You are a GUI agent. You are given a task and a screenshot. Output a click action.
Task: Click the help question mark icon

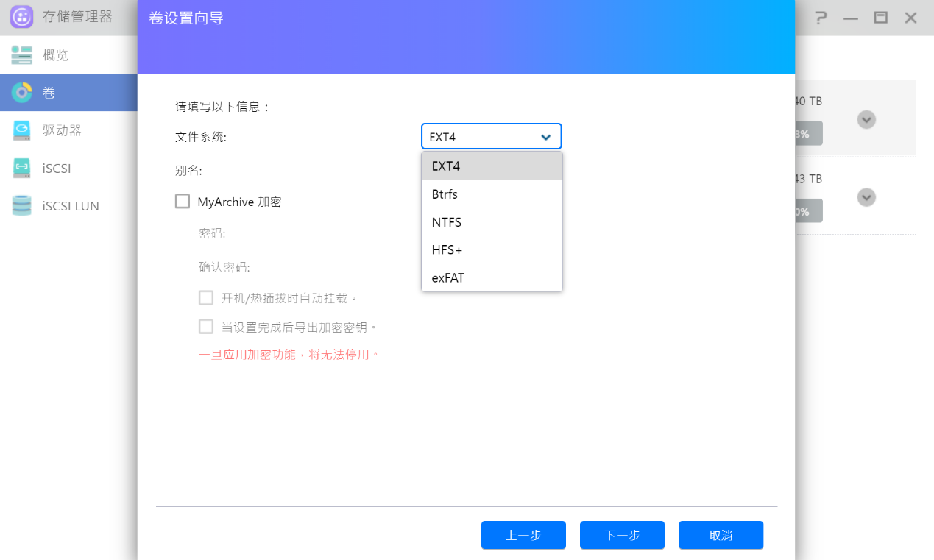tap(821, 18)
